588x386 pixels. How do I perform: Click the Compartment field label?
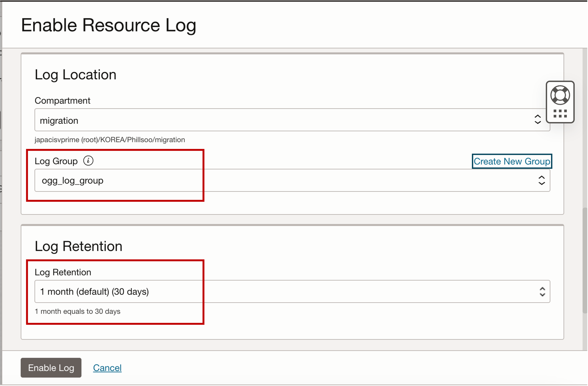pyautogui.click(x=63, y=101)
